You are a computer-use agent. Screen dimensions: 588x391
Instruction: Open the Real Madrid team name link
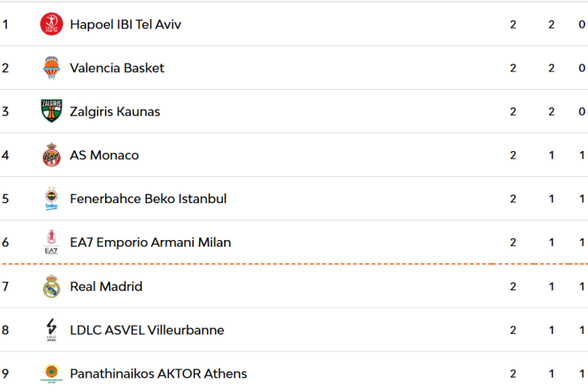[x=106, y=286]
